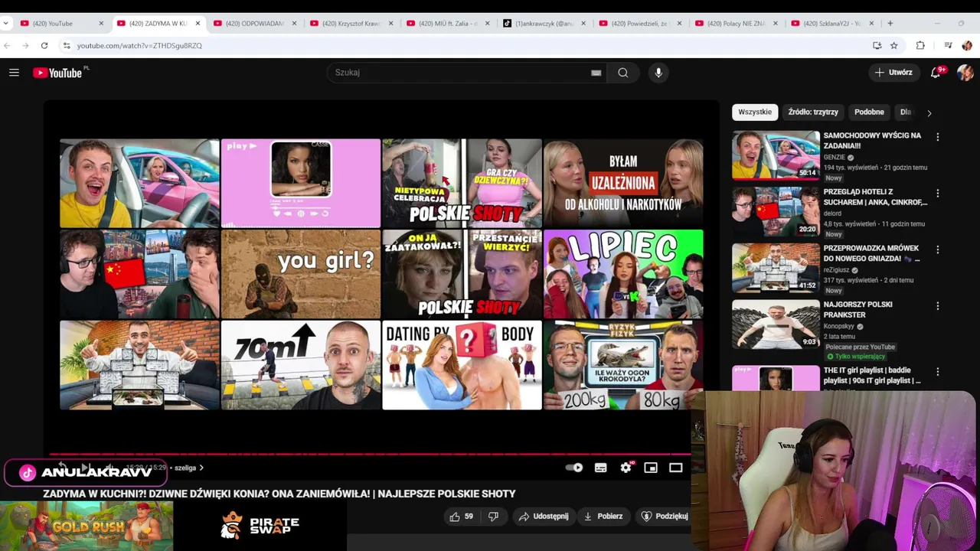Open BYŁAM UZALEŻNIONA end-screen thumbnail

point(623,184)
